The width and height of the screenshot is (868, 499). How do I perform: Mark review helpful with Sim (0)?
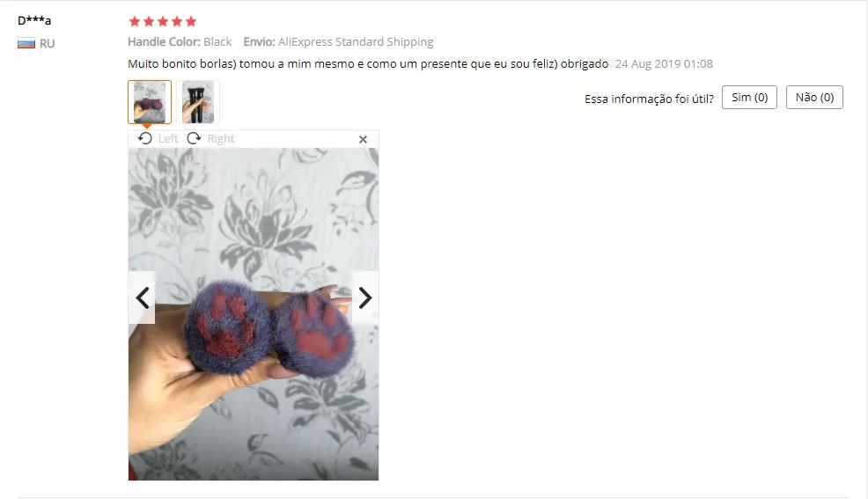click(x=749, y=98)
